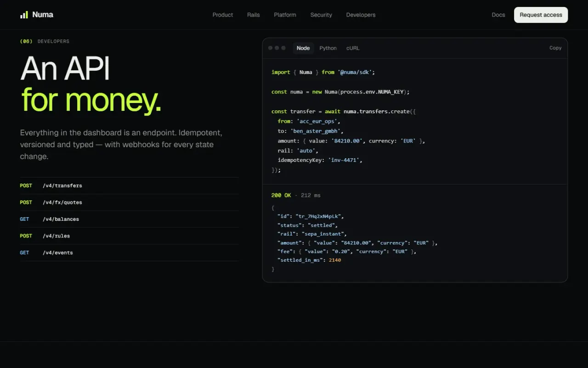Click the "settled" status value
Viewport: 588px width, 368px height.
[x=320, y=225]
